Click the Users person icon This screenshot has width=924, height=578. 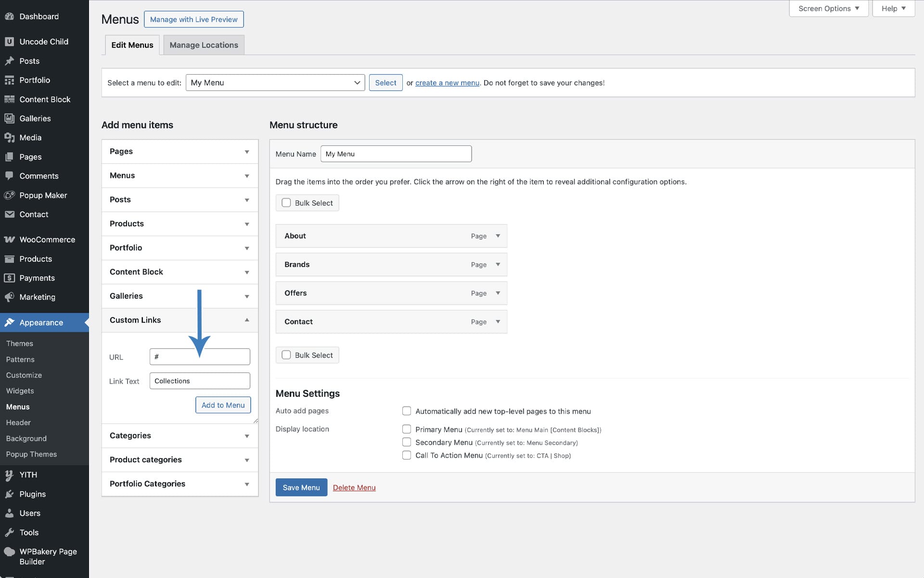point(9,513)
